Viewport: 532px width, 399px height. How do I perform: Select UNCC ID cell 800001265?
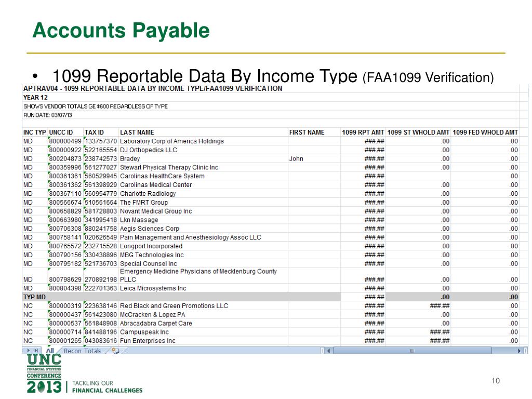coord(65,341)
